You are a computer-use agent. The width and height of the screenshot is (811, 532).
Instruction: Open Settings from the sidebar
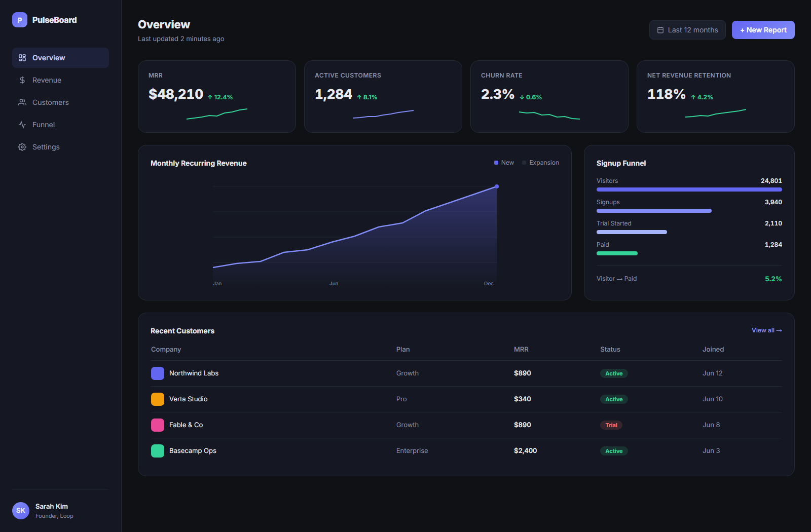(60, 147)
